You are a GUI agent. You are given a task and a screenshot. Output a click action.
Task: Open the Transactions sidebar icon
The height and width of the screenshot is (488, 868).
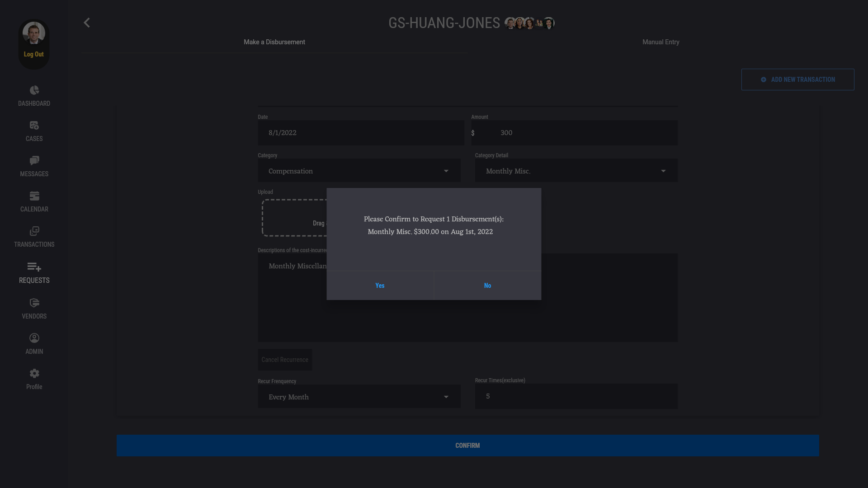(x=34, y=231)
